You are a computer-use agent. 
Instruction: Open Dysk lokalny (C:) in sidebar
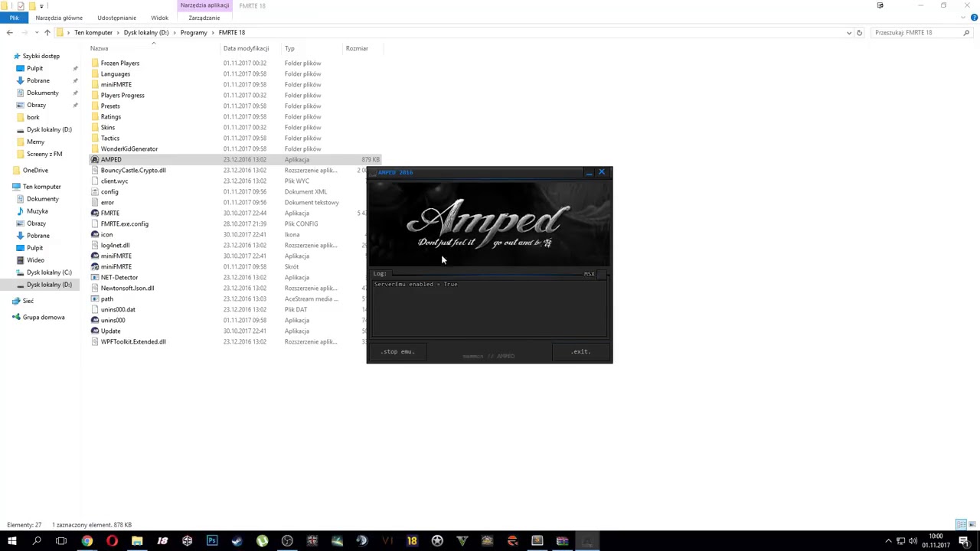click(x=49, y=272)
